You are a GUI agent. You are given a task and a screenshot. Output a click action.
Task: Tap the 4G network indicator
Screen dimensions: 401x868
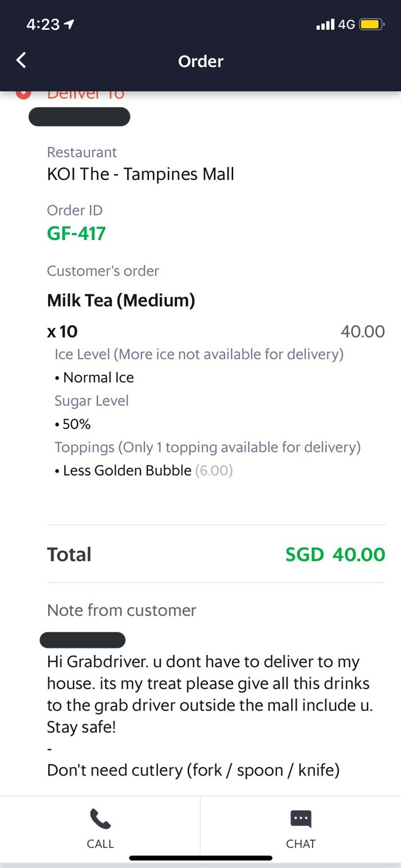[x=345, y=25]
